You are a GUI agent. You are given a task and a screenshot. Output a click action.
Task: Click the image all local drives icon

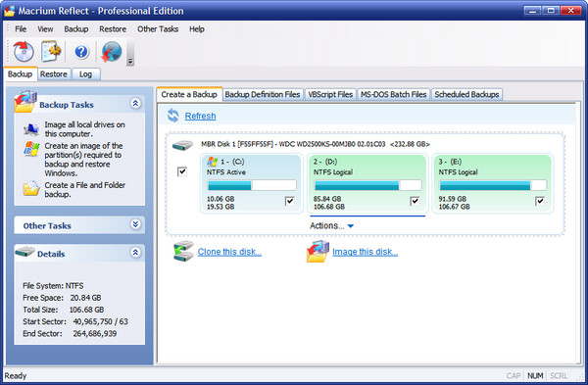tap(31, 129)
